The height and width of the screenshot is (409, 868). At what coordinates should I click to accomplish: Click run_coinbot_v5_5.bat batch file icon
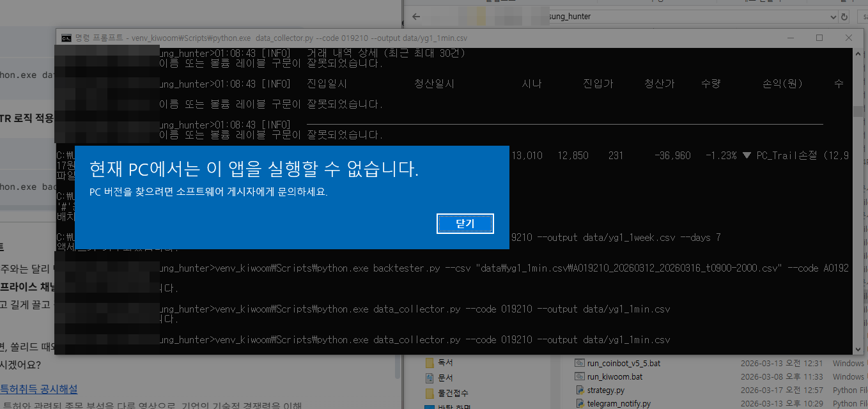point(580,363)
